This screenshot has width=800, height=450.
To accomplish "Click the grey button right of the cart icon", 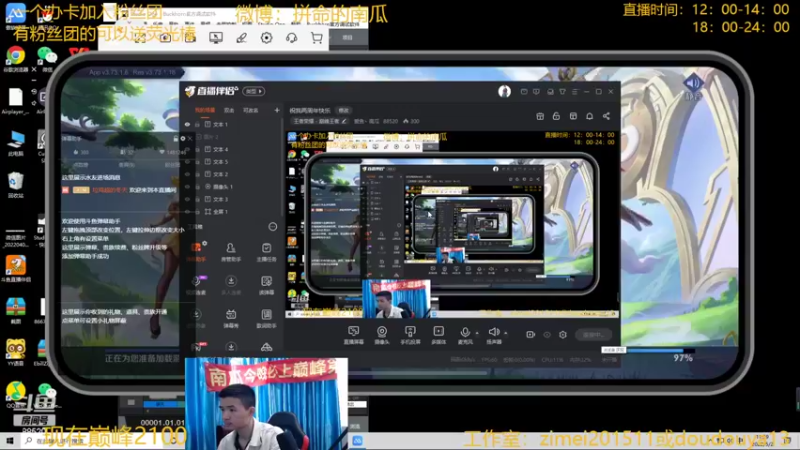I will point(347,38).
